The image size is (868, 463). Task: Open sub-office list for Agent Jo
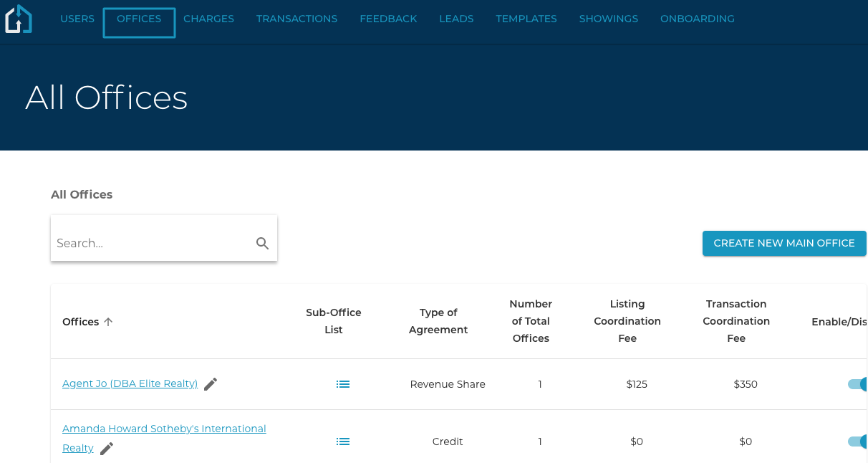343,384
